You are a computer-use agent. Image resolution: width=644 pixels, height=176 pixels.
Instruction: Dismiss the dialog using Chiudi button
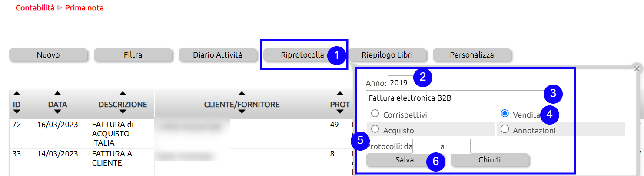490,160
